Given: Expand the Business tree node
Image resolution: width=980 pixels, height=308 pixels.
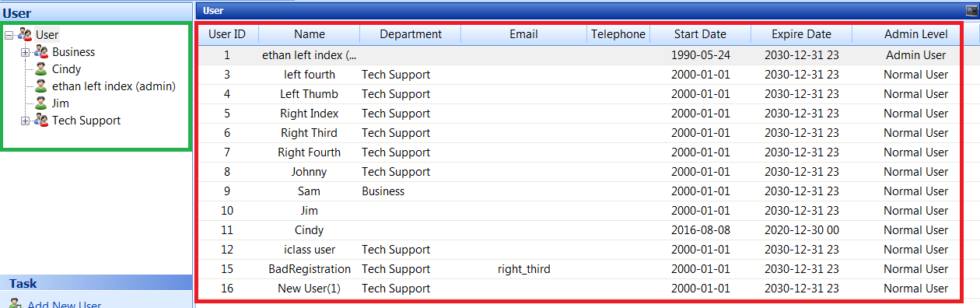Looking at the screenshot, I should click(25, 52).
